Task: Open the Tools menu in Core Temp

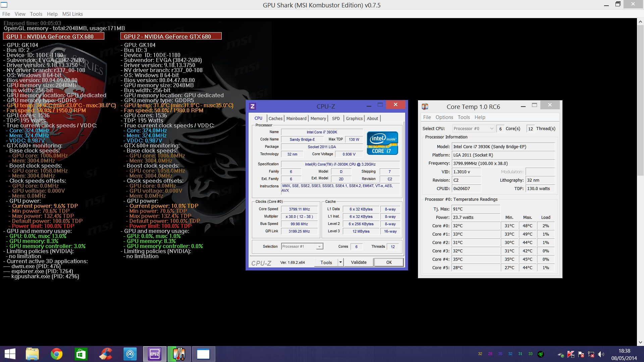Action: tap(464, 117)
